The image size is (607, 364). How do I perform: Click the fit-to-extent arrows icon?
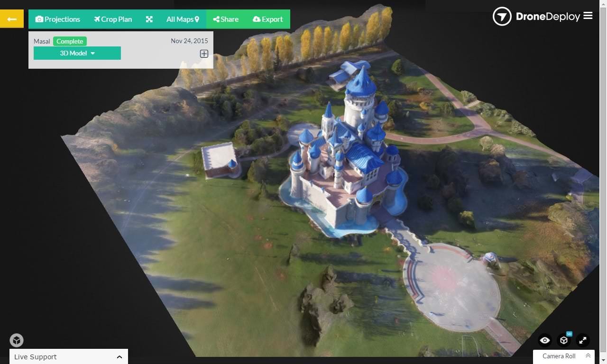pos(149,19)
